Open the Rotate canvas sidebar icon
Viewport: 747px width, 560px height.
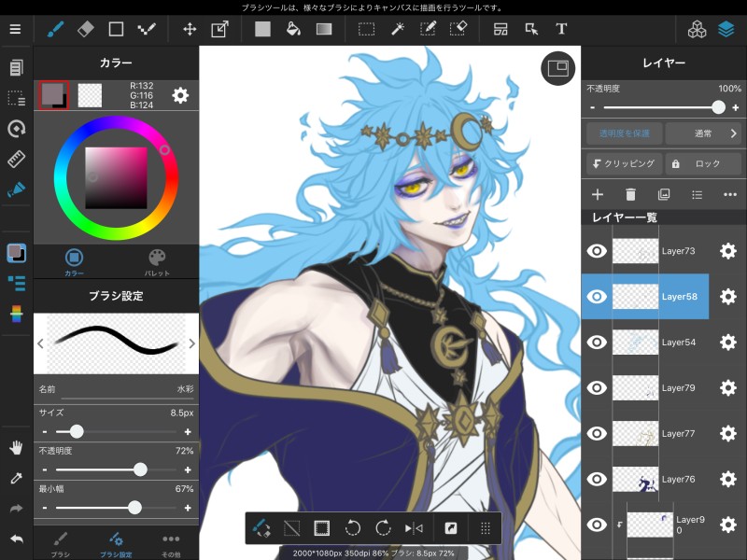point(16,129)
